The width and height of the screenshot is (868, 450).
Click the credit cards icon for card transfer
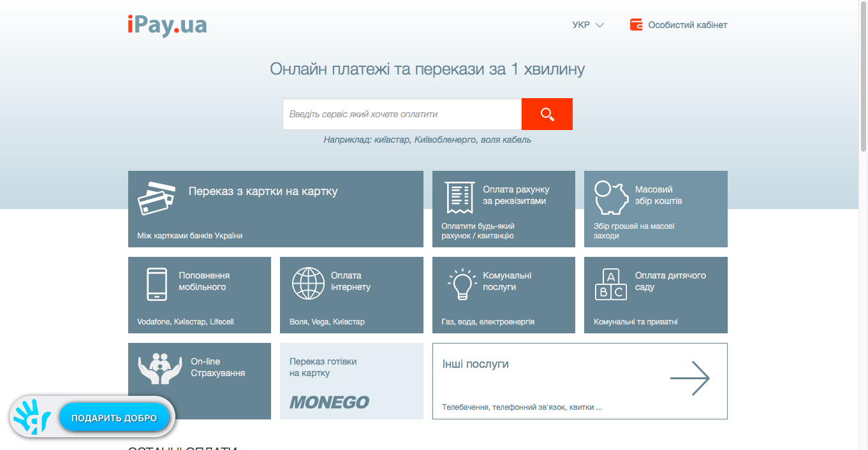tap(156, 199)
